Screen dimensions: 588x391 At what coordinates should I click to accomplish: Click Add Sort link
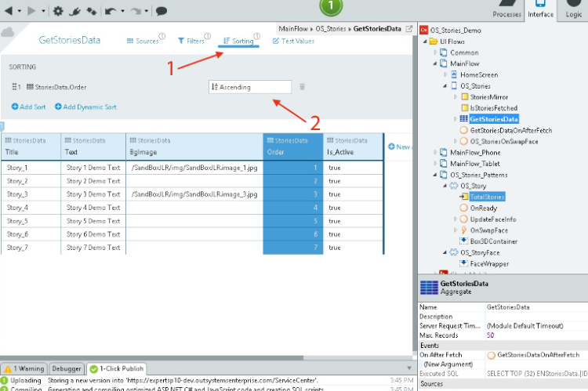click(29, 107)
